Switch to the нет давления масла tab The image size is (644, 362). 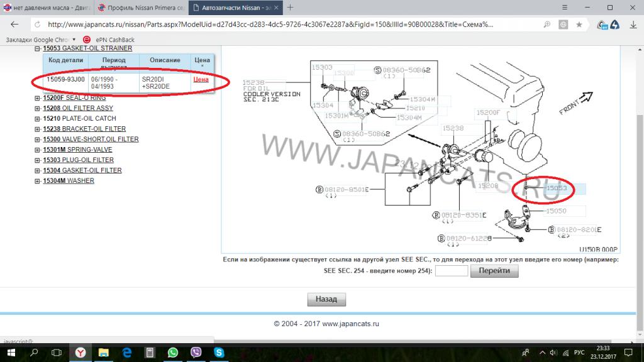[47, 8]
